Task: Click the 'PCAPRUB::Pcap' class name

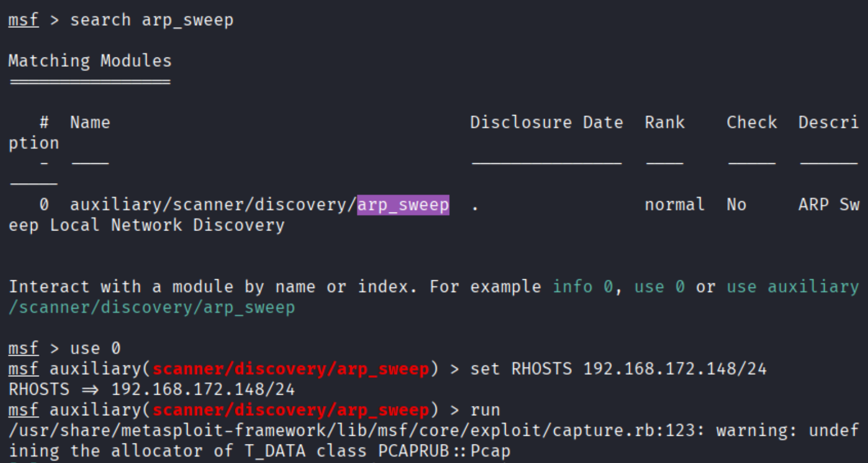Action: pos(444,451)
